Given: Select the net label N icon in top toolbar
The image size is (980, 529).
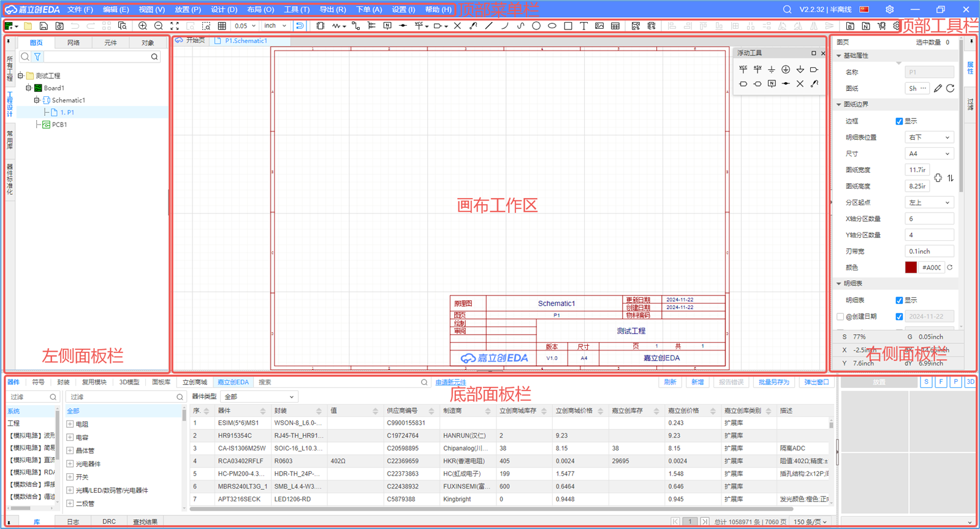Looking at the screenshot, I should pyautogui.click(x=387, y=26).
